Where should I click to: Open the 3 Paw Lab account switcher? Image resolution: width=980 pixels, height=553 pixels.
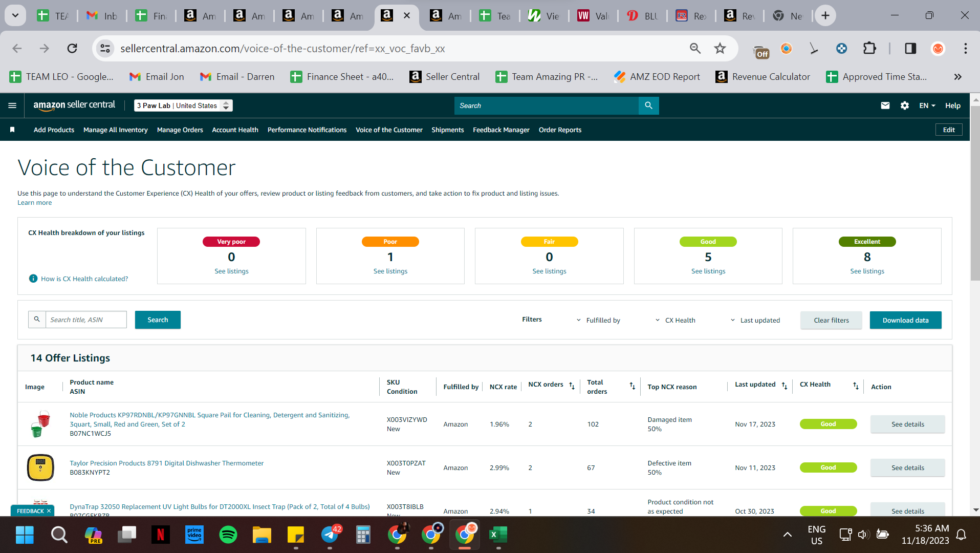[x=183, y=105]
